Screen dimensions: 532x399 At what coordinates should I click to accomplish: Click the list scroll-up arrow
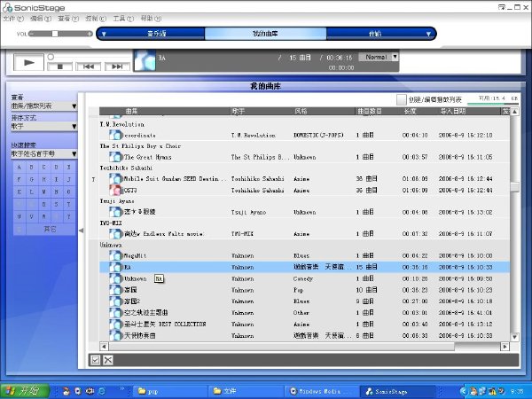[x=514, y=112]
